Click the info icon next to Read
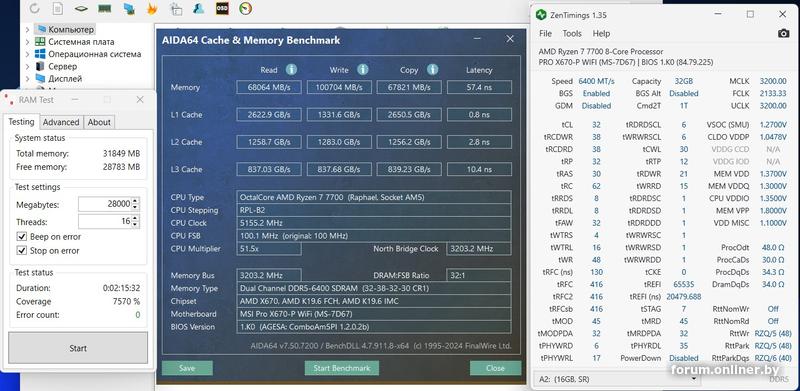This screenshot has width=800, height=391. (x=291, y=69)
